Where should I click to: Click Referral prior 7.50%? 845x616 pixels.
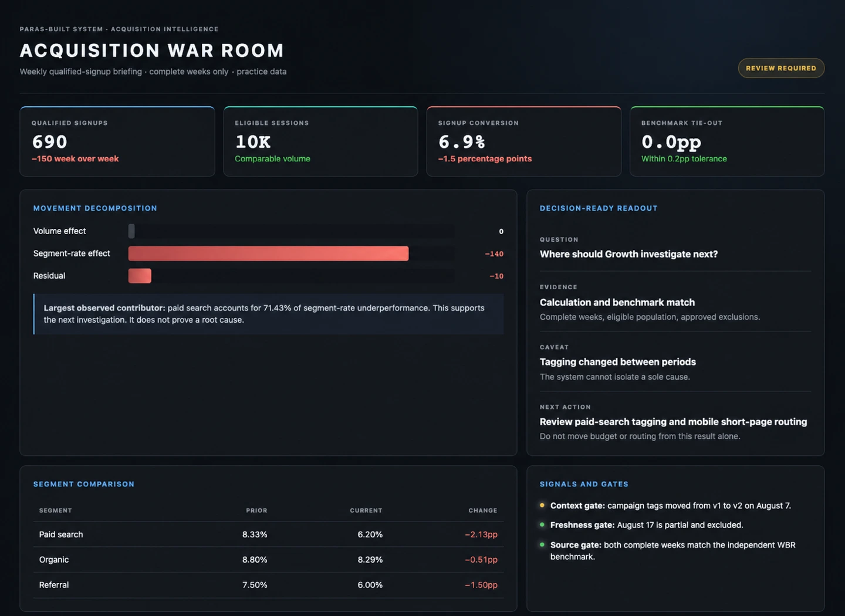(255, 585)
